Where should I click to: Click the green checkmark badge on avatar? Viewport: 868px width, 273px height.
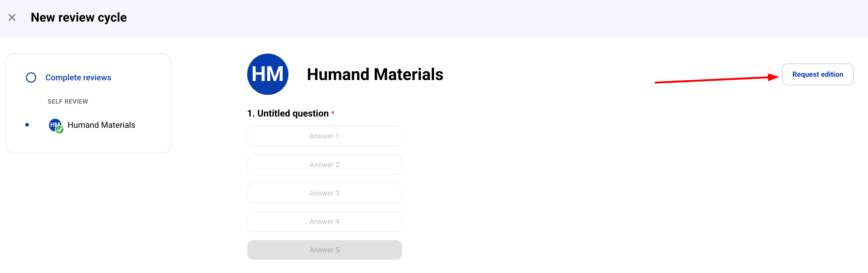pyautogui.click(x=60, y=130)
